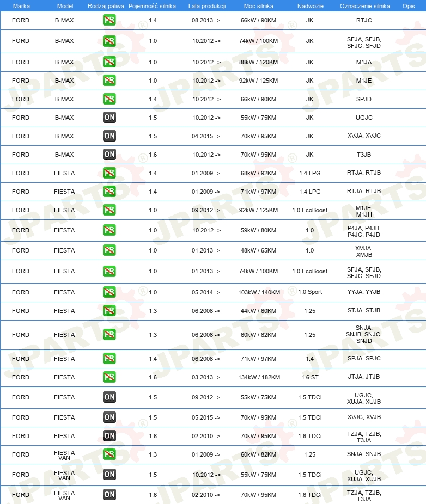
Task: Click the Lata produkcji column header
Action: coord(207,6)
